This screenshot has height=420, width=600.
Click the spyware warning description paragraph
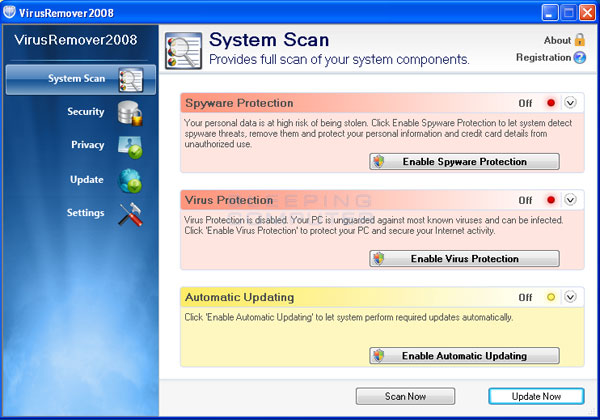pos(378,133)
